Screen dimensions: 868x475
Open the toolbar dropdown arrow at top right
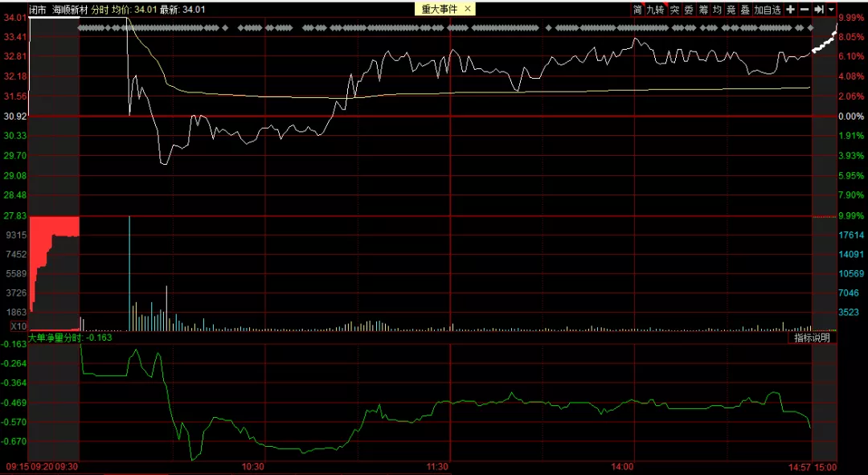coord(832,10)
